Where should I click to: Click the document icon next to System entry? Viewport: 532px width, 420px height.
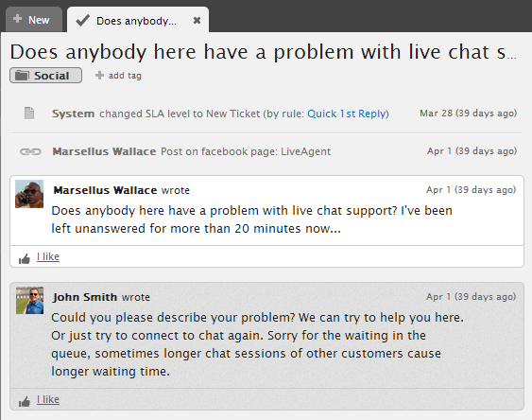[x=29, y=114]
